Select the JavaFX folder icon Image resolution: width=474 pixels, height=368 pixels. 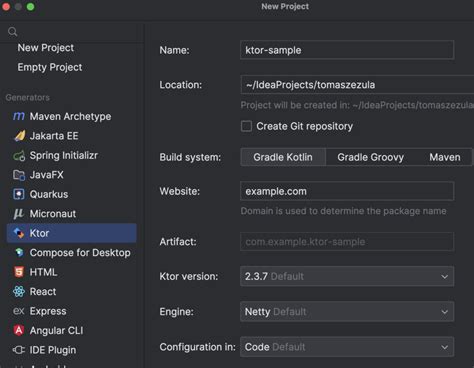click(19, 175)
